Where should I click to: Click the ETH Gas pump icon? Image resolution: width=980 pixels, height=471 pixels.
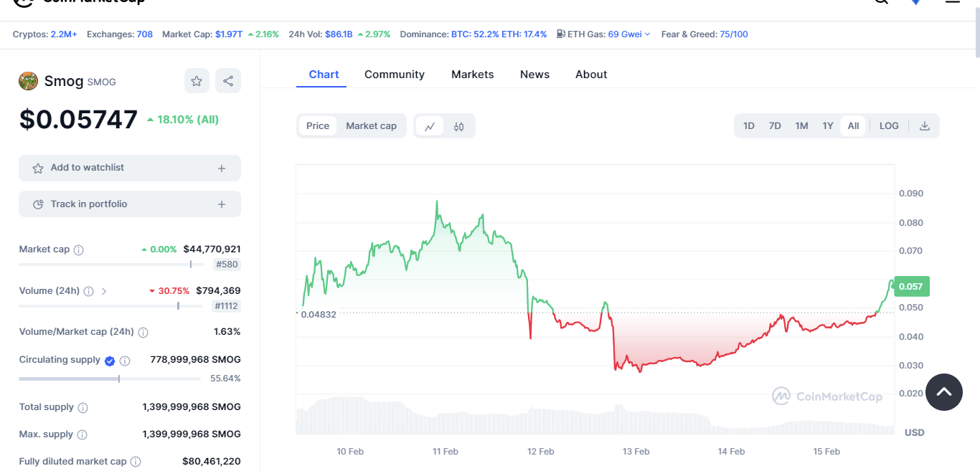[561, 34]
